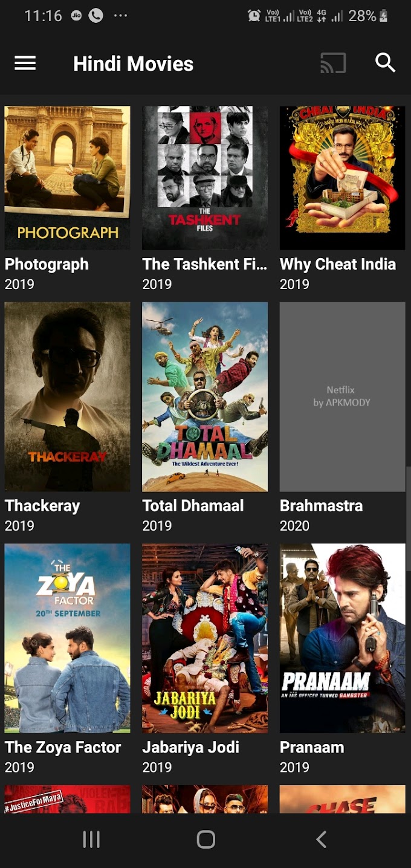Tap the alarm icon in status bar

coord(254,16)
